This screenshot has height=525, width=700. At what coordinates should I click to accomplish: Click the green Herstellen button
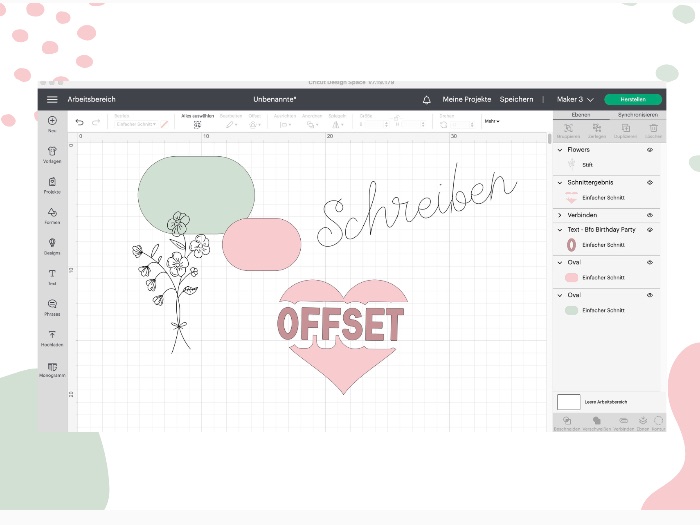coord(632,100)
